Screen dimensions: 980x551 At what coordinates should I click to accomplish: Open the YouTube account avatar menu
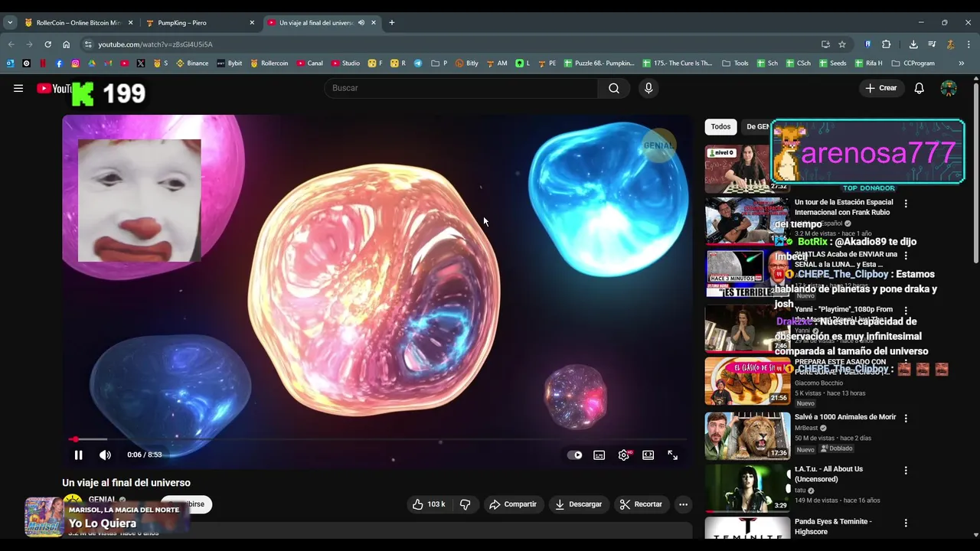coord(949,88)
